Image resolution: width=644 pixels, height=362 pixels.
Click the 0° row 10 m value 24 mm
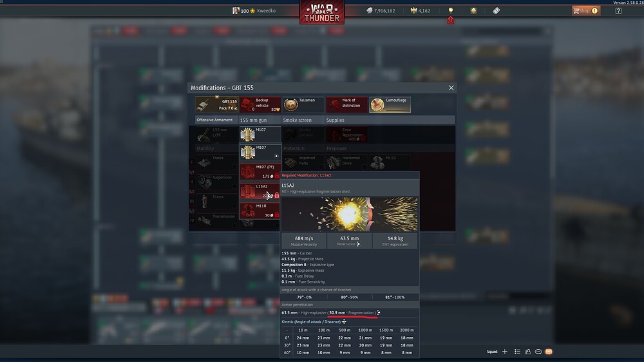[x=303, y=338]
